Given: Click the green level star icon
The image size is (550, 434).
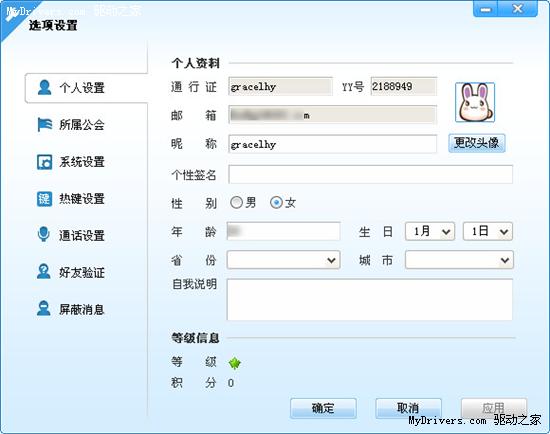Looking at the screenshot, I should point(234,363).
